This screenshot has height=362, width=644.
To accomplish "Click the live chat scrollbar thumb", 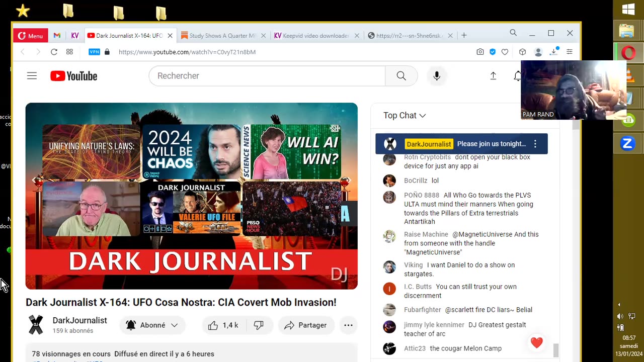I will [x=556, y=349].
